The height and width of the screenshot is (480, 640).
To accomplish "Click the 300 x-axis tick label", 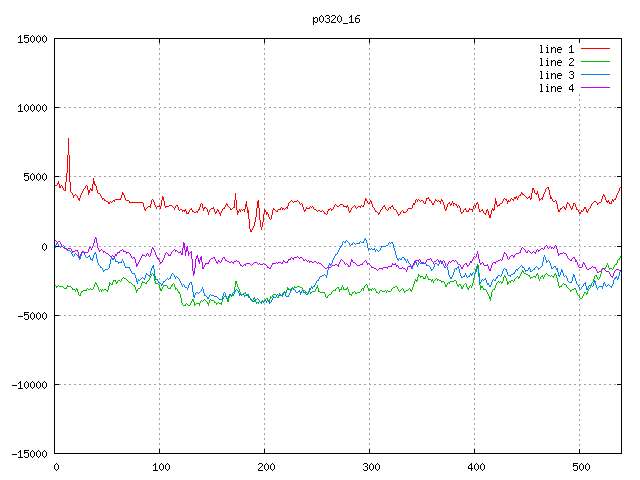I will 369,467.
